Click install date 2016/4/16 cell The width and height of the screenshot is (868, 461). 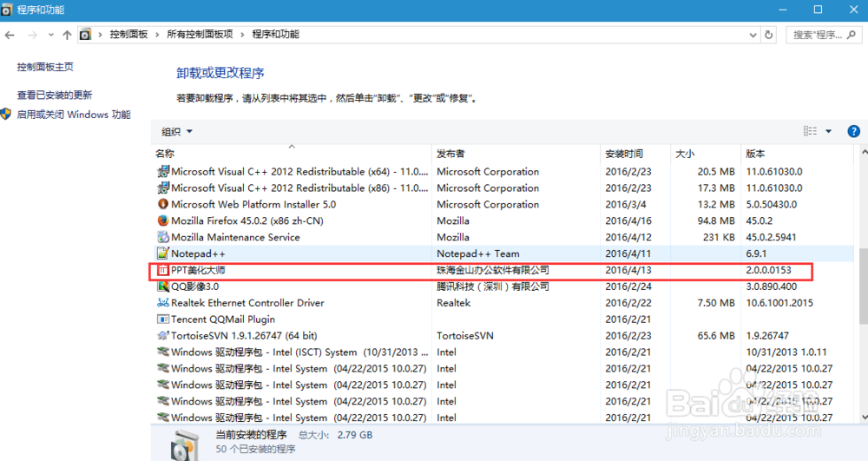(x=628, y=221)
